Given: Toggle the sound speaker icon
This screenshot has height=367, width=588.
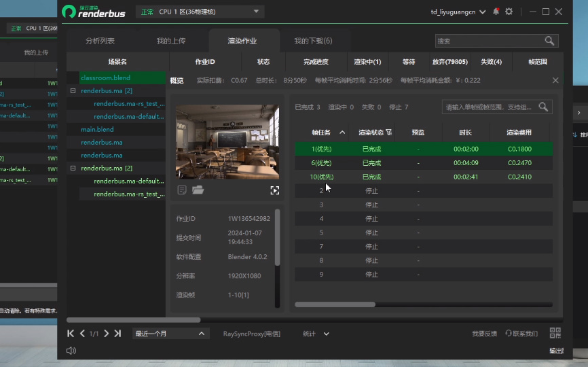Looking at the screenshot, I should point(71,351).
